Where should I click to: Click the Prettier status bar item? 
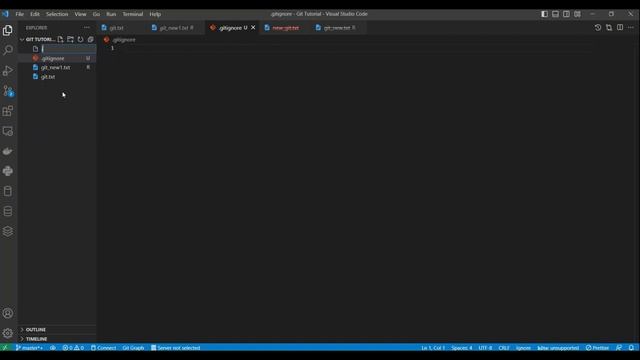point(597,348)
